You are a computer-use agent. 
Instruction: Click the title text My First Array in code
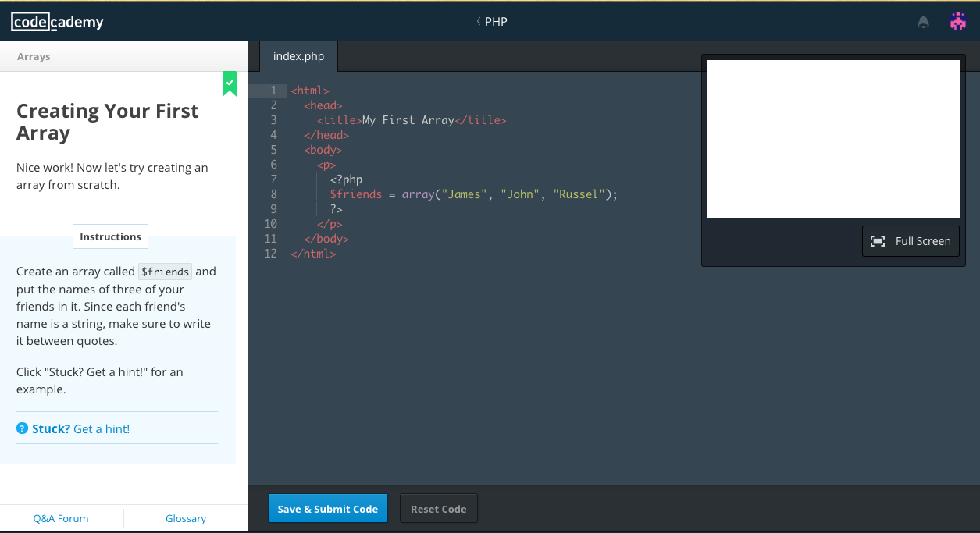pyautogui.click(x=408, y=120)
